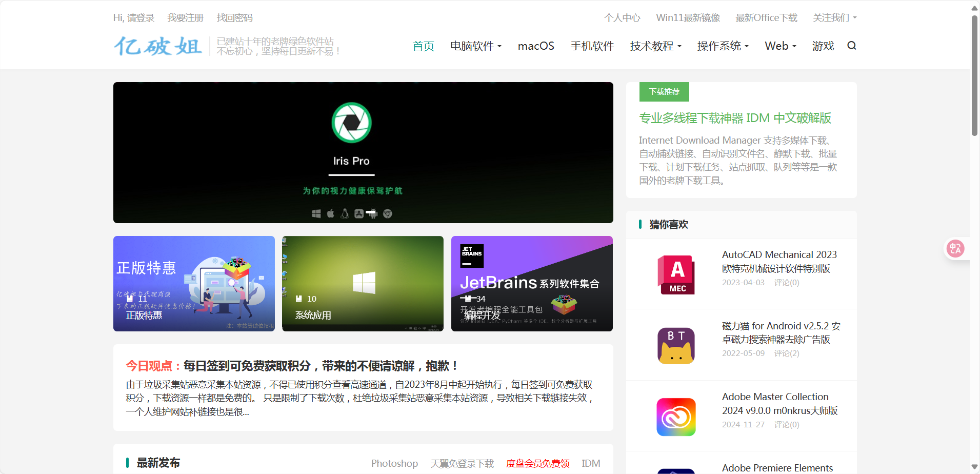Click the 亿破姐 site logo
Viewport: 980px width, 474px height.
tap(158, 46)
